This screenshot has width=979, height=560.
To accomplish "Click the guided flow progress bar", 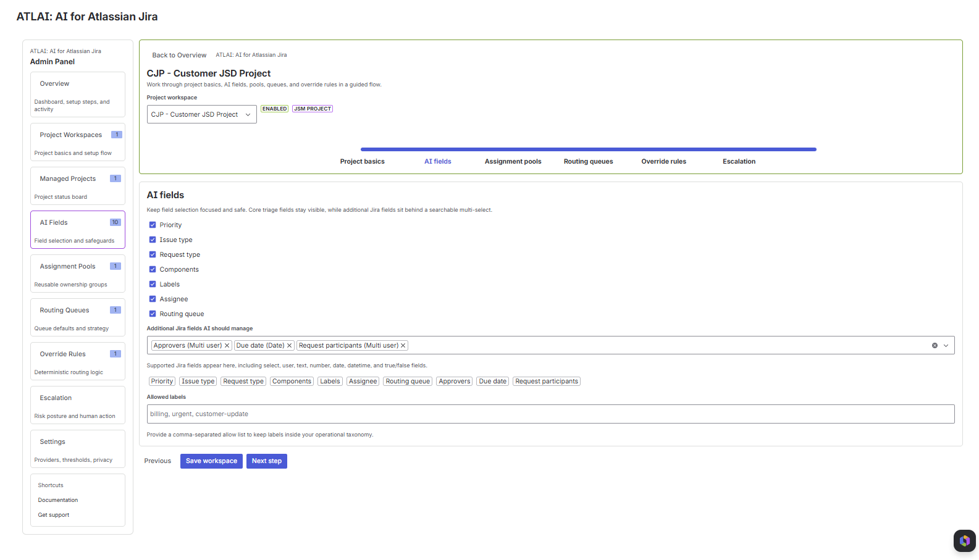I will [588, 149].
